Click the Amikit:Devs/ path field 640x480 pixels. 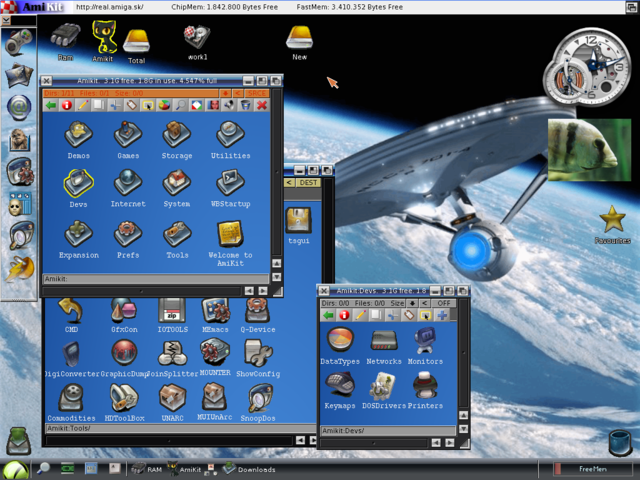(x=388, y=431)
